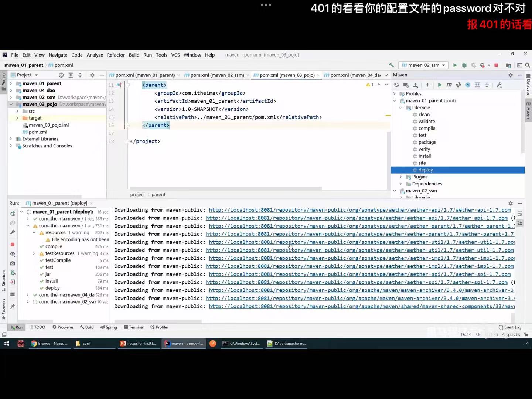The image size is (532, 399).
Task: Open the Analyze menu
Action: pos(95,55)
